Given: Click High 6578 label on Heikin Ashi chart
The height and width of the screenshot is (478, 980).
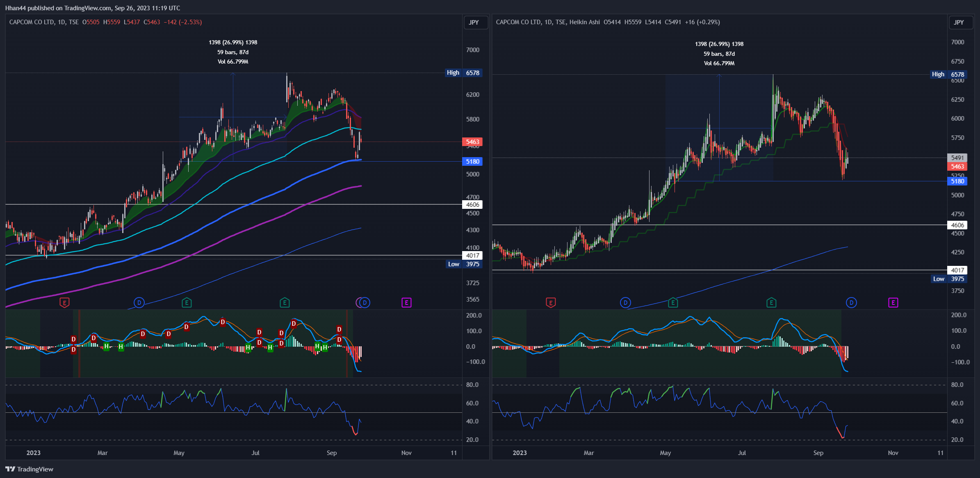Looking at the screenshot, I should coord(949,74).
